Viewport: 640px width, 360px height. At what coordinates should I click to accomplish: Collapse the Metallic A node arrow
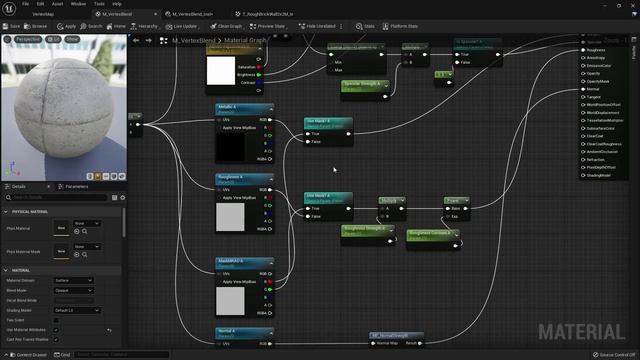click(271, 109)
